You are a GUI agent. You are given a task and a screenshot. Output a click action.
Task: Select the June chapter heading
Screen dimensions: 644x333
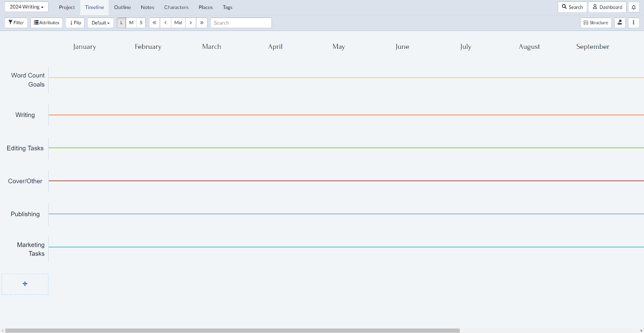pyautogui.click(x=402, y=47)
